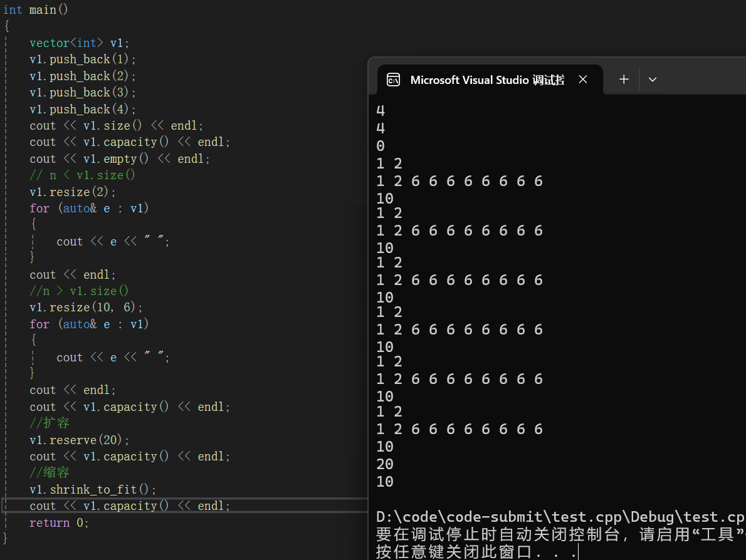Click the '//缩容' comment line
Viewport: 746px width, 560px height.
click(x=50, y=472)
